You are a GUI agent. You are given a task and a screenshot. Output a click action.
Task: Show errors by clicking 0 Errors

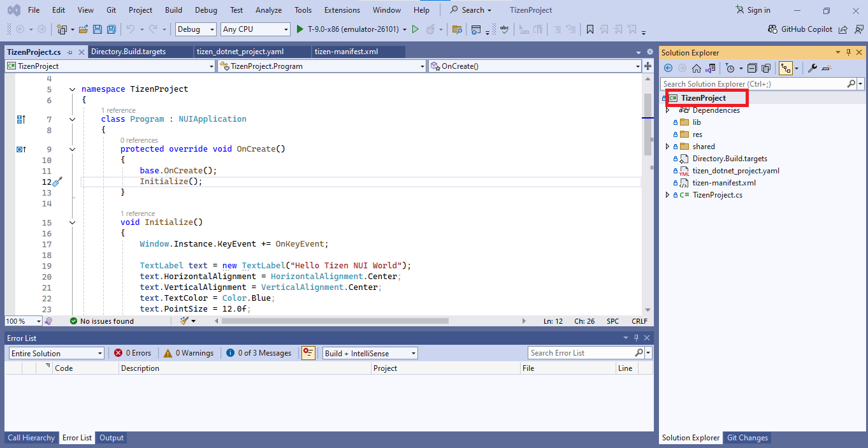[x=133, y=352]
